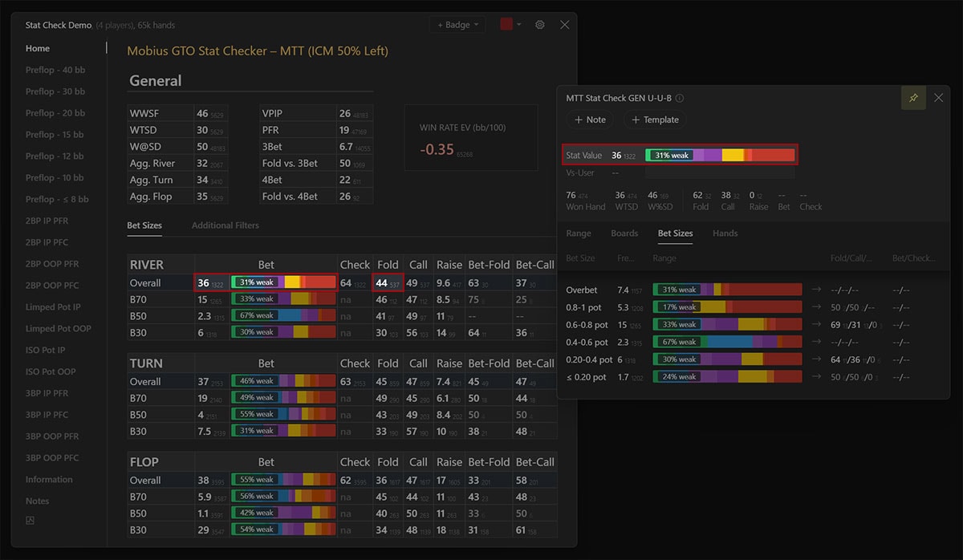Screen dimensions: 963x560
Task: Click Won Hand value 76 in popup
Action: click(x=571, y=195)
